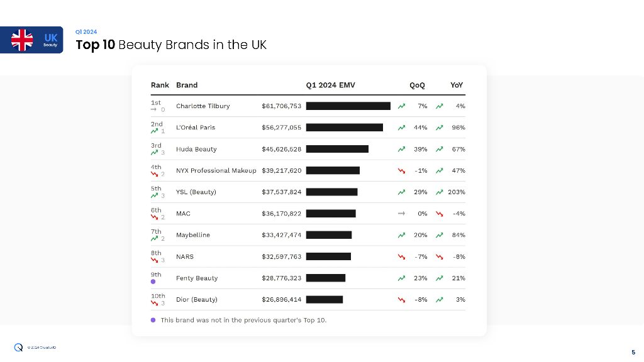644x362 pixels.
Task: Click the purple legend dot in the footnote
Action: tap(153, 320)
